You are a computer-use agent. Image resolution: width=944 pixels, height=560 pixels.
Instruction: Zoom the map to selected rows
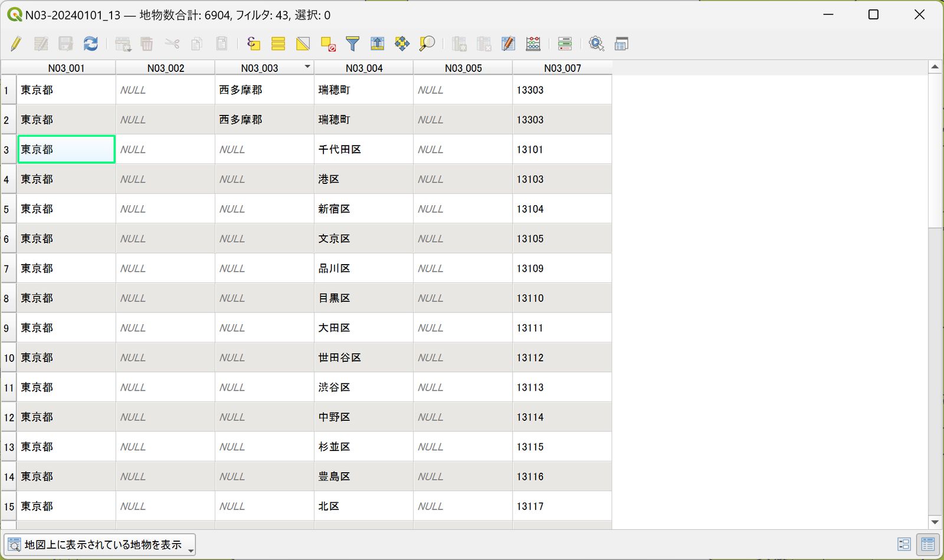427,44
